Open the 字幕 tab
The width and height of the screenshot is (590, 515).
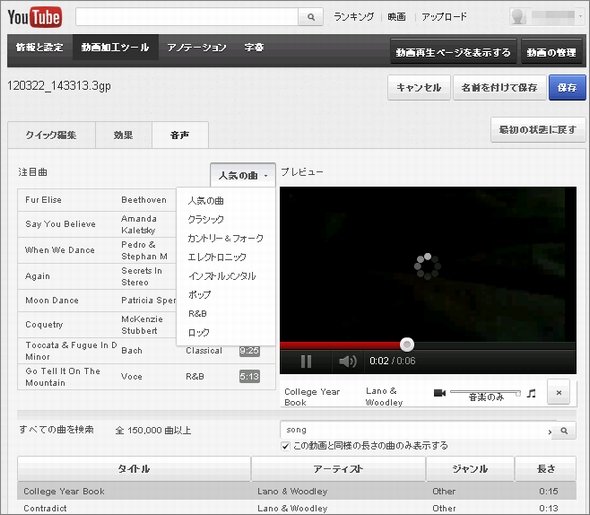[x=254, y=47]
